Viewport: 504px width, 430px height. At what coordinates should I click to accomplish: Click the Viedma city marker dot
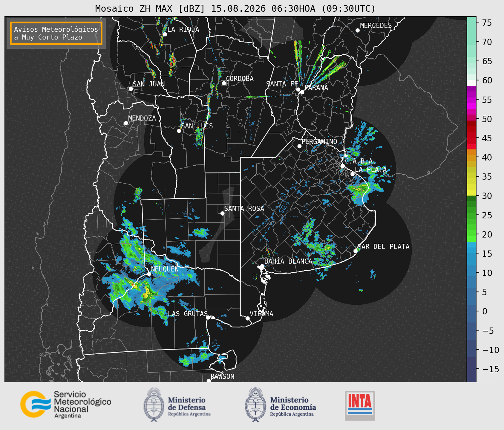point(248,318)
